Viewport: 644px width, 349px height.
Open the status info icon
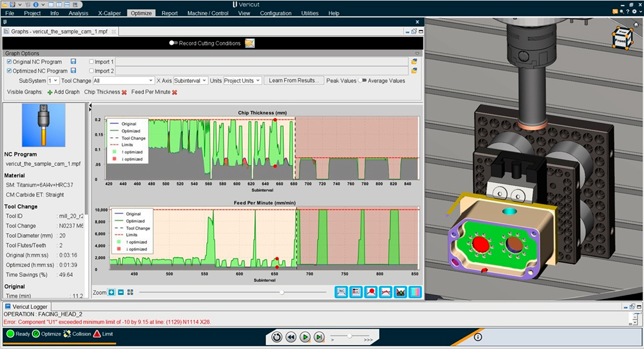(478, 337)
